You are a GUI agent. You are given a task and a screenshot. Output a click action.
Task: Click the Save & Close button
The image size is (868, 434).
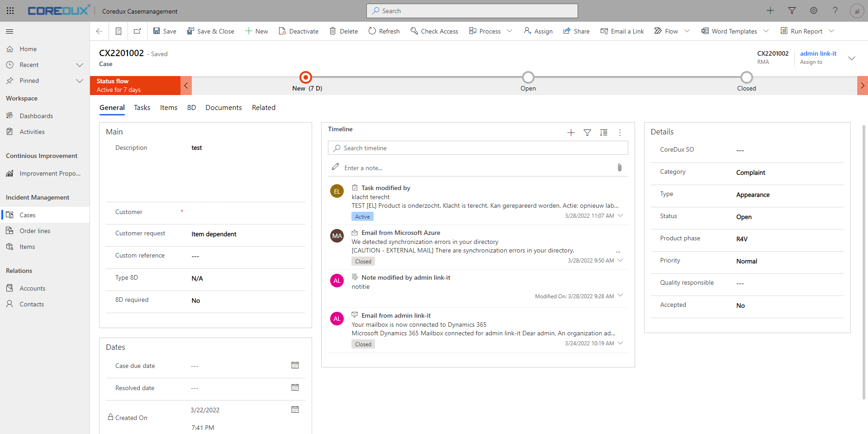(x=211, y=31)
